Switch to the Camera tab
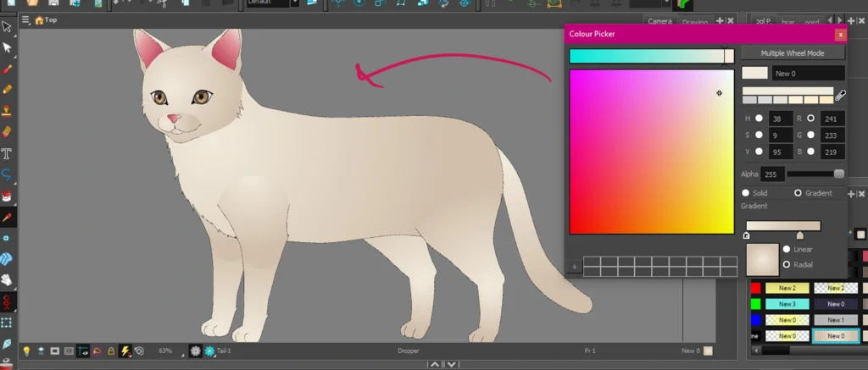The height and width of the screenshot is (370, 868). (659, 21)
